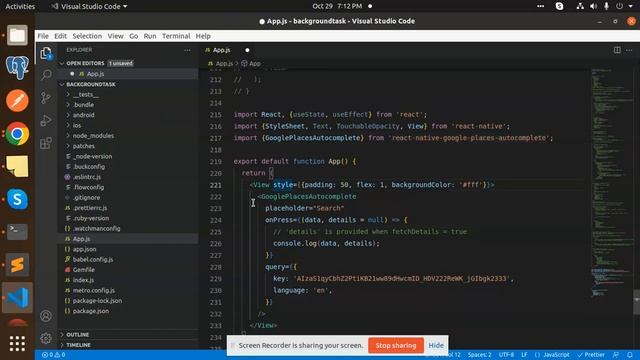Open the Terminal menu

176,36
